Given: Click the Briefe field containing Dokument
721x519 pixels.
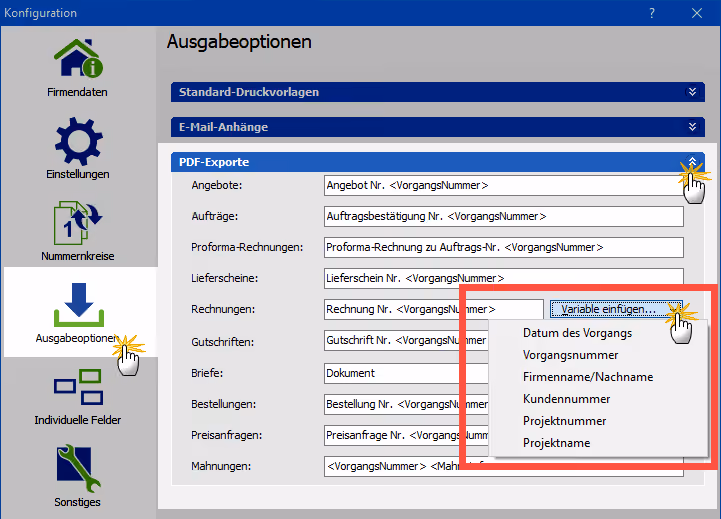Looking at the screenshot, I should (406, 373).
